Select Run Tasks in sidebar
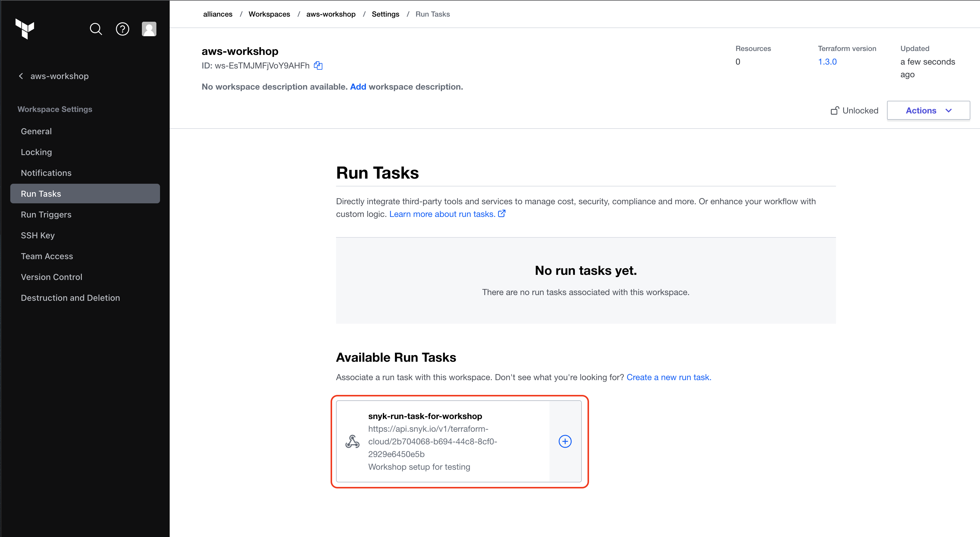 click(85, 193)
